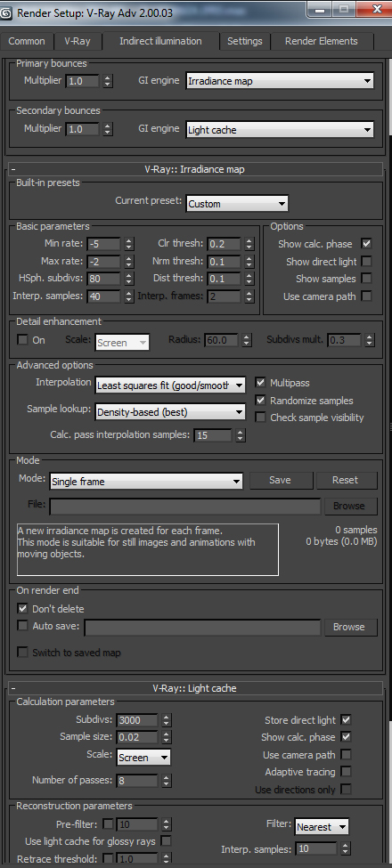The width and height of the screenshot is (392, 868).
Task: Switch to the Render Elements tab
Action: [x=321, y=41]
